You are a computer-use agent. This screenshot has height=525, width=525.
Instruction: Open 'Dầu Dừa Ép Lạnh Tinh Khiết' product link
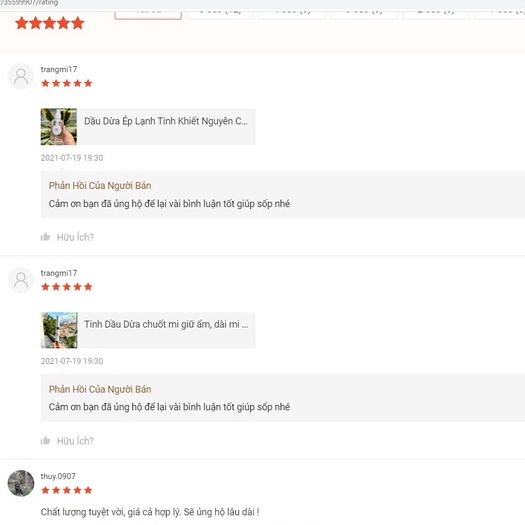point(166,121)
